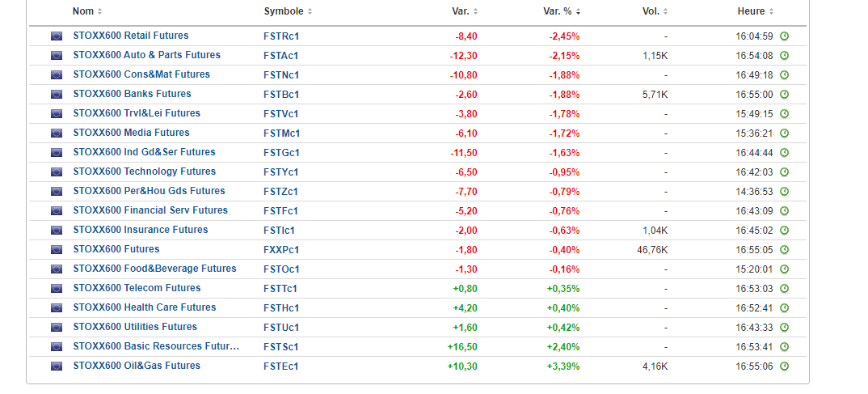This screenshot has width=868, height=394.
Task: Click the clock icon on the Retail Futures row
Action: (784, 36)
